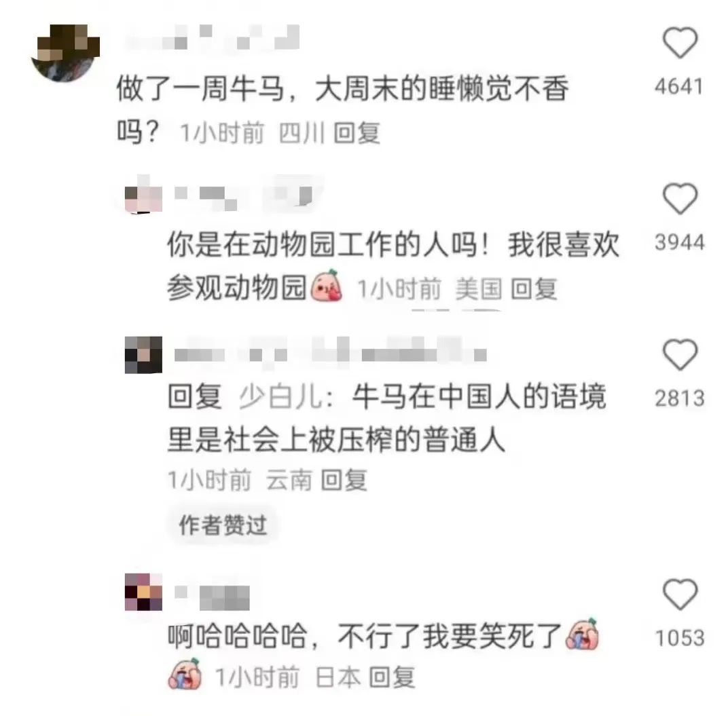Click 回复 next to 美国
This screenshot has width=728, height=716.
tap(534, 289)
